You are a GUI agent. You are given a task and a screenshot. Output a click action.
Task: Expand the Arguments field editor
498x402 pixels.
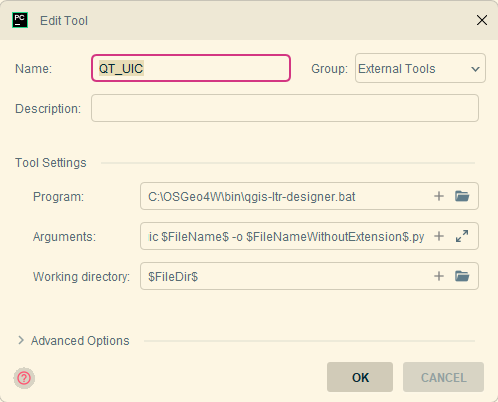(x=462, y=236)
